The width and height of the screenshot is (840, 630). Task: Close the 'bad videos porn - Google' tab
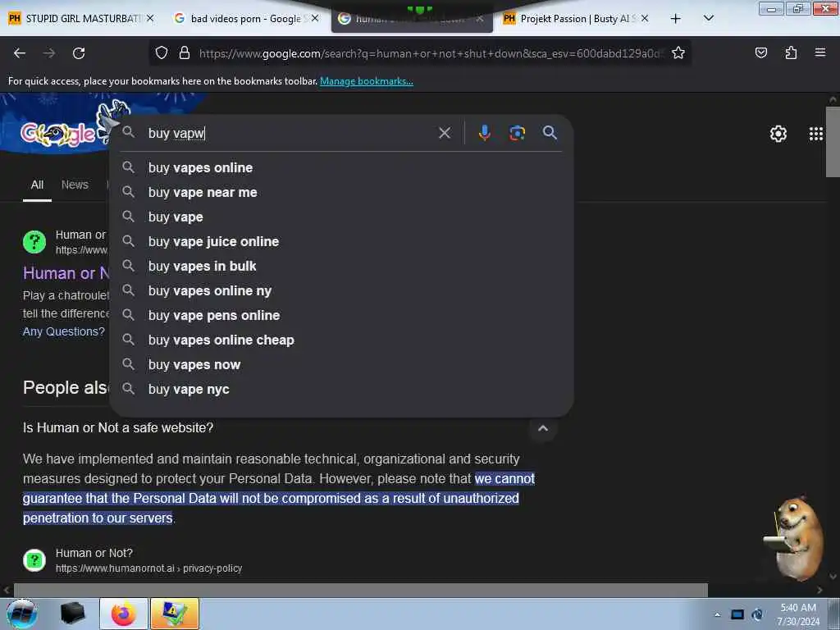pos(314,18)
